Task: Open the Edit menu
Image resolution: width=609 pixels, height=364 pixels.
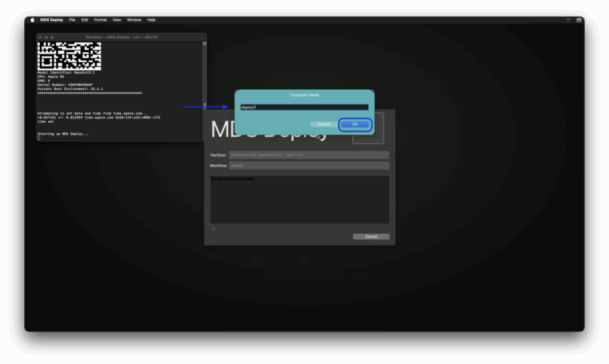Action: coord(84,20)
